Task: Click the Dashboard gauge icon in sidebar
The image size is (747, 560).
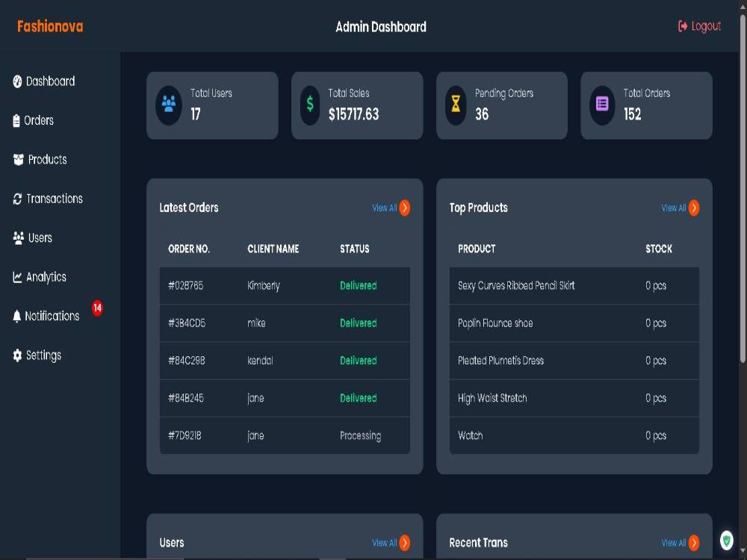Action: (17, 81)
